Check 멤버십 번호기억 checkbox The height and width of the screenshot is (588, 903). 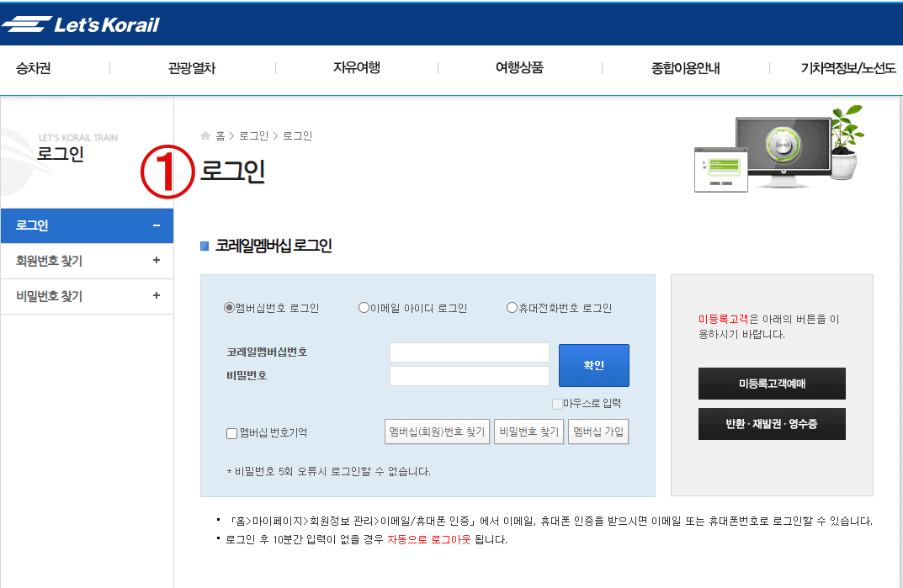point(231,433)
